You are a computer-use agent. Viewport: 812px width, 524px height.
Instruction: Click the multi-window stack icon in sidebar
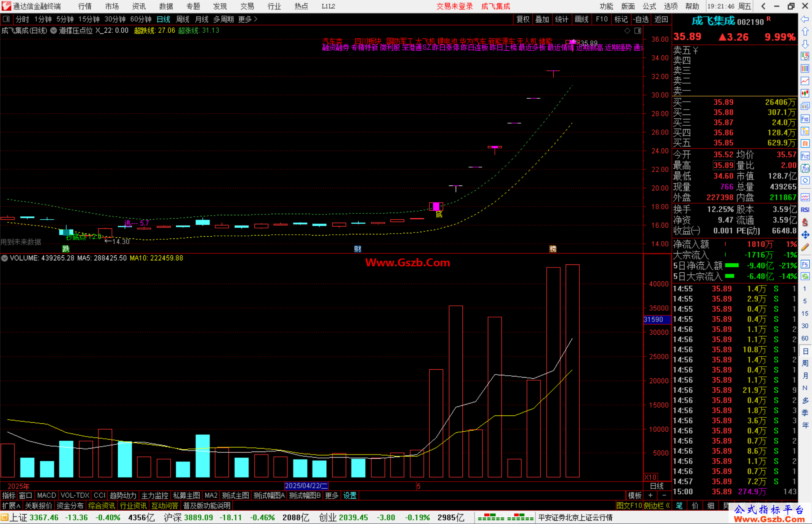805,106
